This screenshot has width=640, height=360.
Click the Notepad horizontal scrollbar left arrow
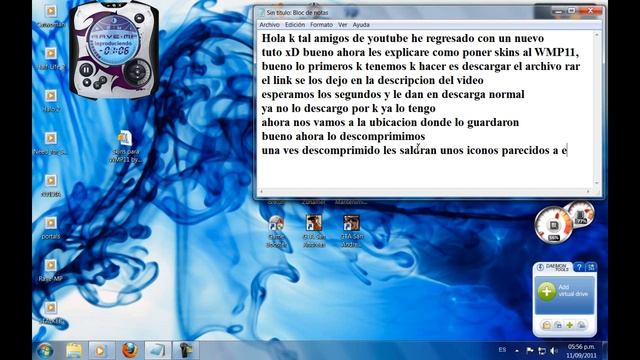pos(262,191)
